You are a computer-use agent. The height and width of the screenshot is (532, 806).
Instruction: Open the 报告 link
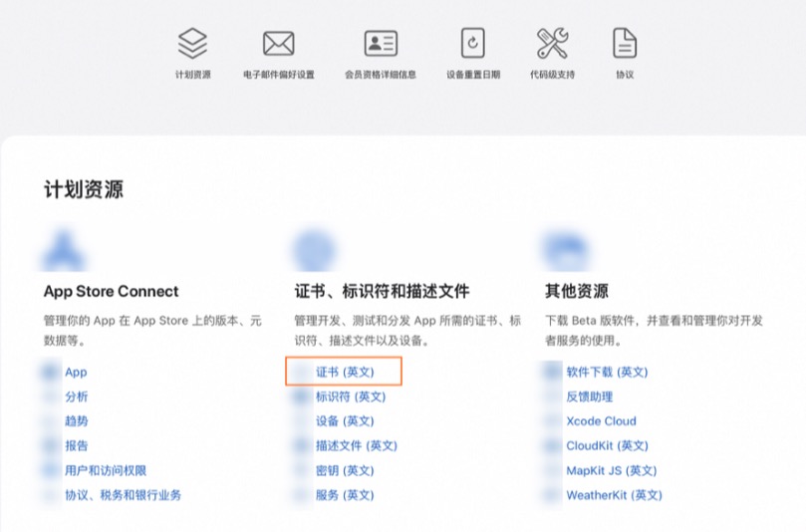[76, 445]
